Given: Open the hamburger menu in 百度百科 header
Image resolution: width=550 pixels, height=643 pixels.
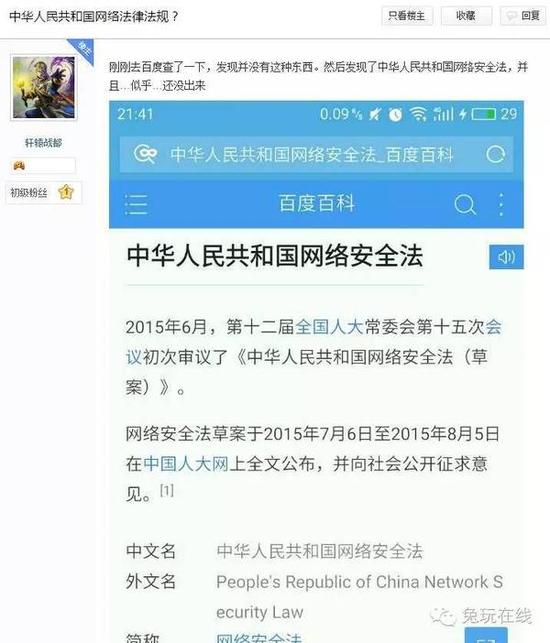Looking at the screenshot, I should click(136, 204).
